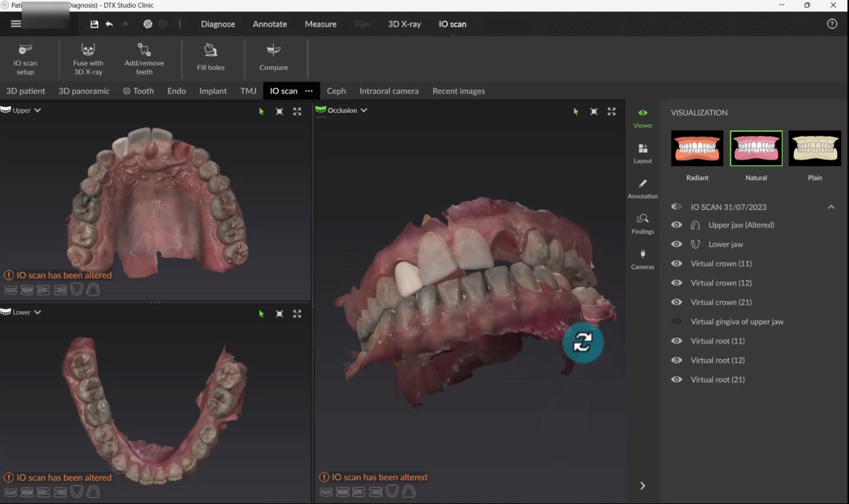Select the Fill holes tool
849x504 pixels.
click(x=210, y=57)
